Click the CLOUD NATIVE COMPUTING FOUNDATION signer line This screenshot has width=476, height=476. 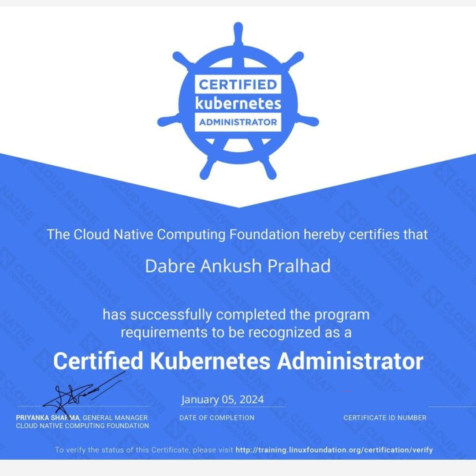tap(82, 426)
